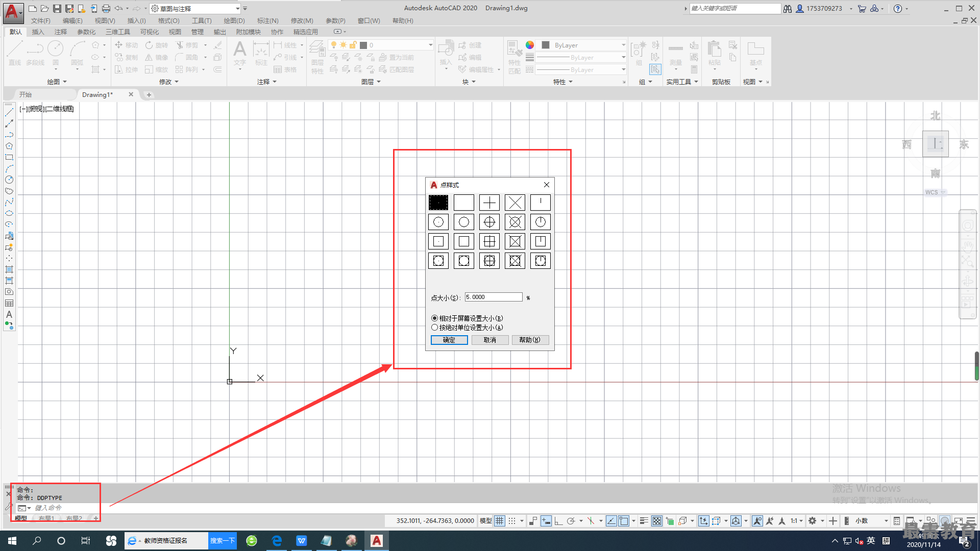Click the Measure tool in utilities panel

coord(675,54)
